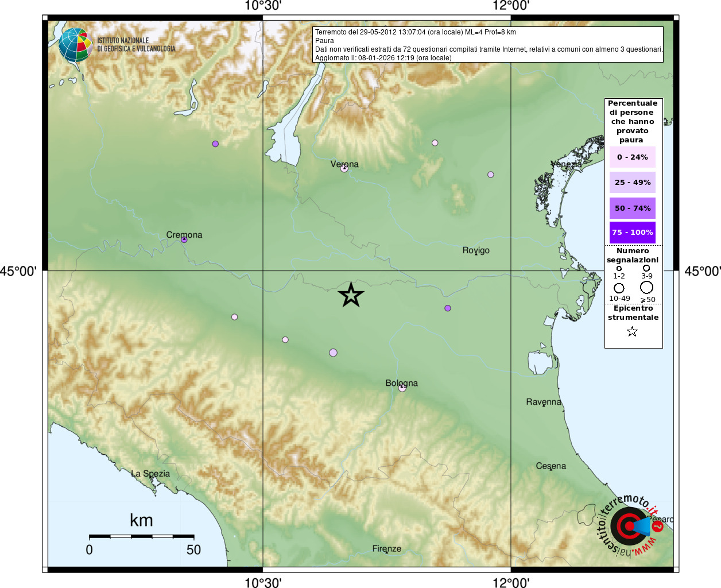Click the INGV globe logo
Image resolution: width=721 pixels, height=588 pixels.
(75, 45)
